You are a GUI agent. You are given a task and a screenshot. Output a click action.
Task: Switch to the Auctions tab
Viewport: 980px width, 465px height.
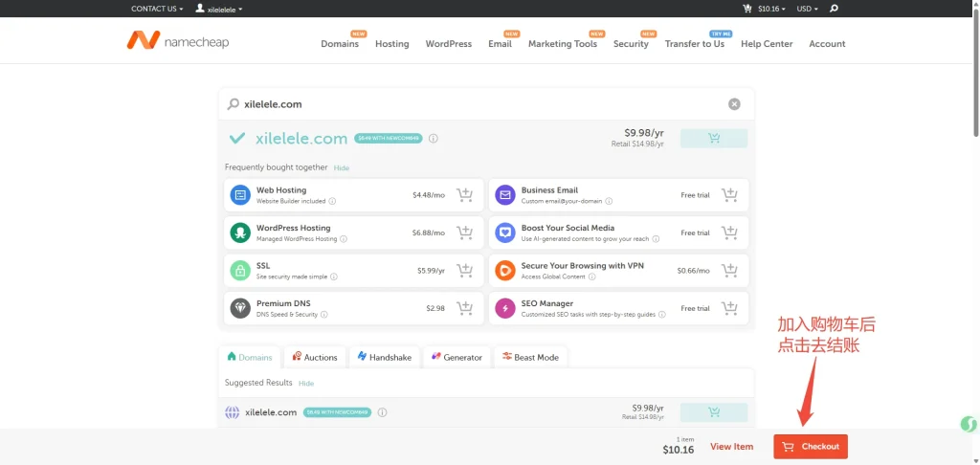[x=315, y=357]
